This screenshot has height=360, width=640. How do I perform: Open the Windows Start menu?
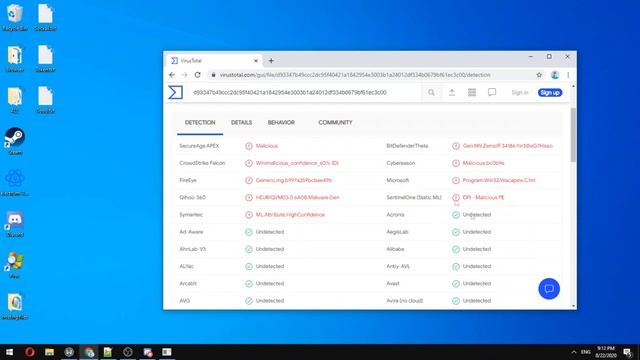point(9,352)
